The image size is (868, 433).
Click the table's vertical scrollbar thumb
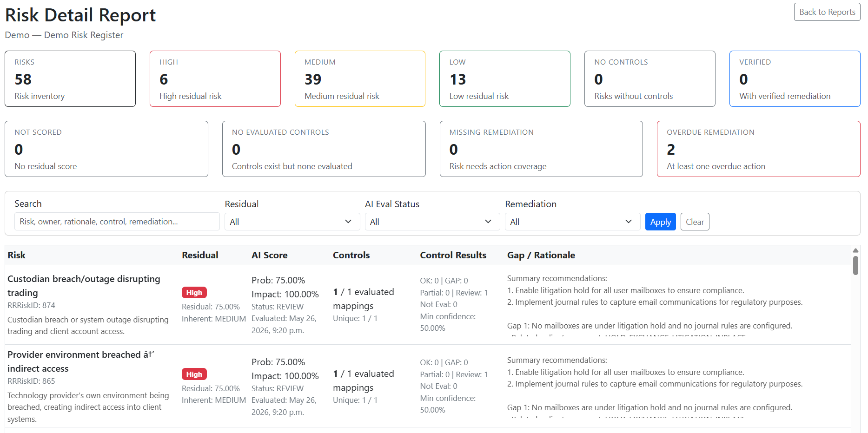[x=855, y=265]
